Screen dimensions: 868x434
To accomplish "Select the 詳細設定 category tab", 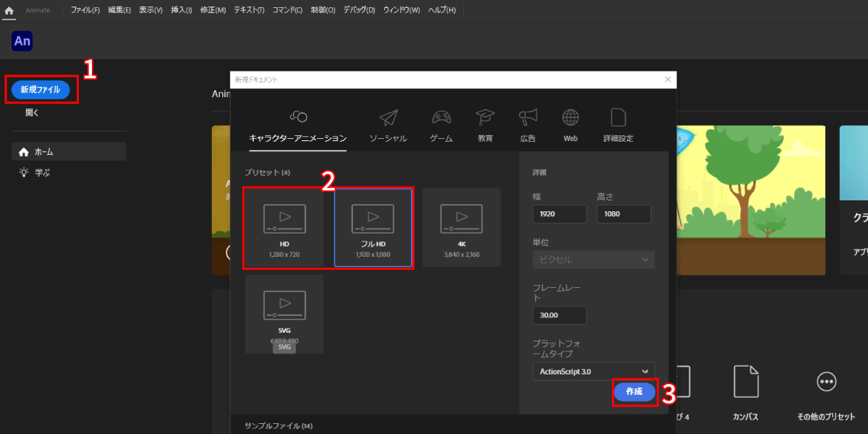I will (x=618, y=127).
